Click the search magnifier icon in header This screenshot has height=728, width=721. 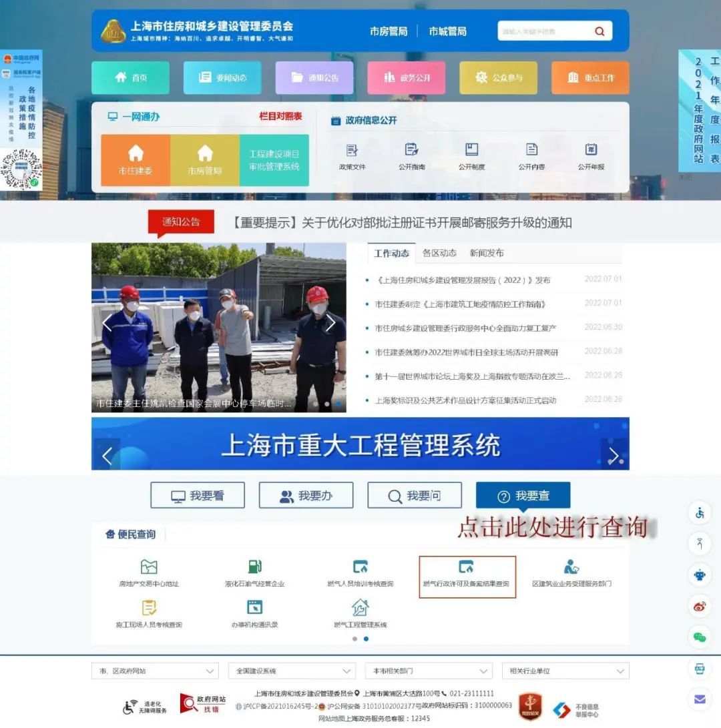coord(599,31)
